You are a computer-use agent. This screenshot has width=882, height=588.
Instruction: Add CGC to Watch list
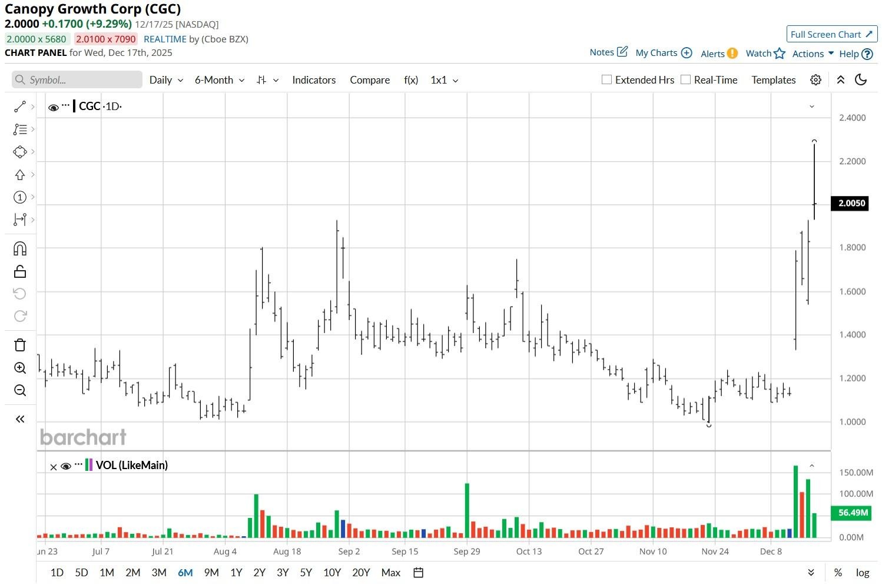[x=765, y=54]
